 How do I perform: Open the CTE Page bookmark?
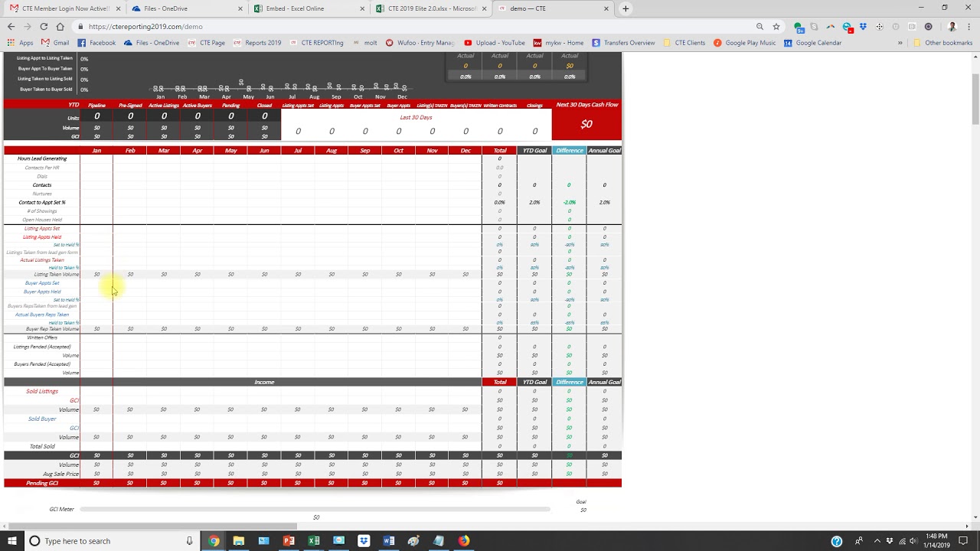pos(207,43)
